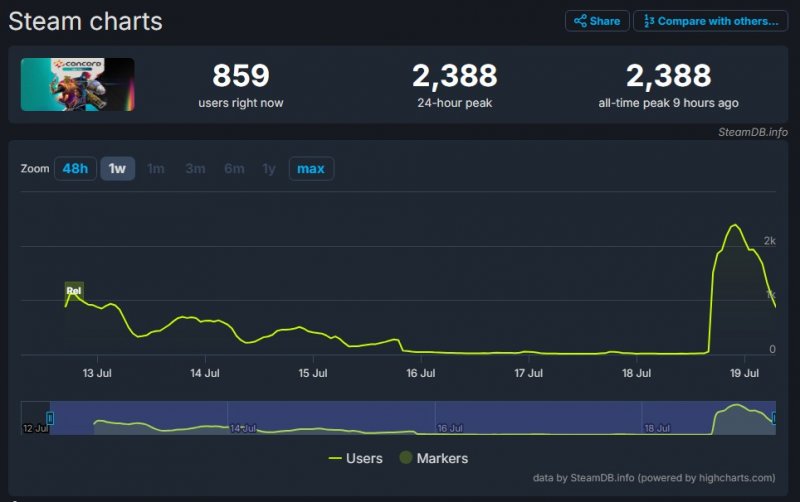
Task: Click the 18 Jul axis label on the main chart
Action: pyautogui.click(x=637, y=373)
